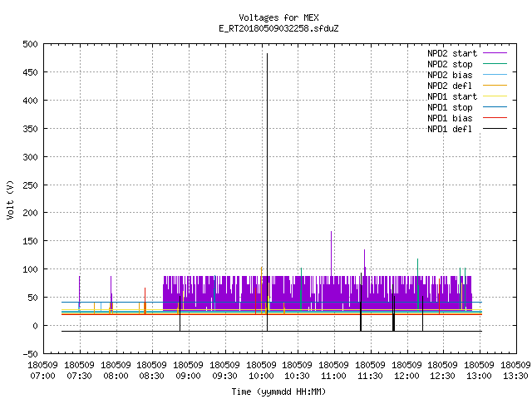This screenshot has height=399, width=532.
Task: Select the "NPD1 start" legend label
Action: pyautogui.click(x=452, y=96)
